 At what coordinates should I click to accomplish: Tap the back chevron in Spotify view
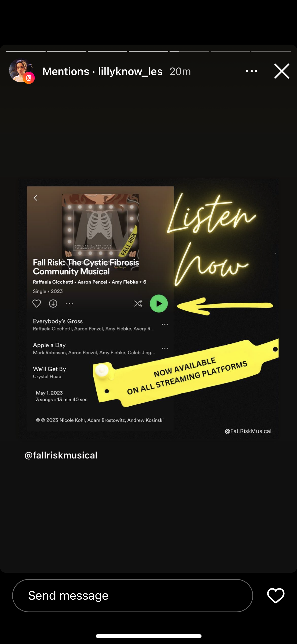(36, 198)
